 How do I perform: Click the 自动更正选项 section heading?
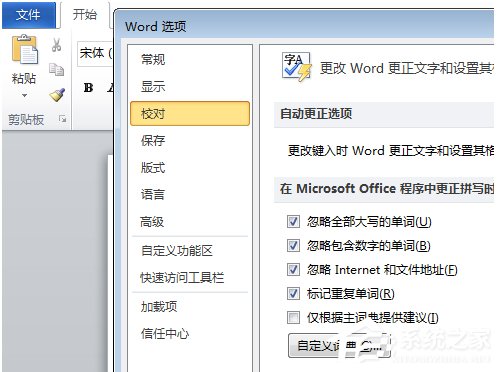point(316,113)
